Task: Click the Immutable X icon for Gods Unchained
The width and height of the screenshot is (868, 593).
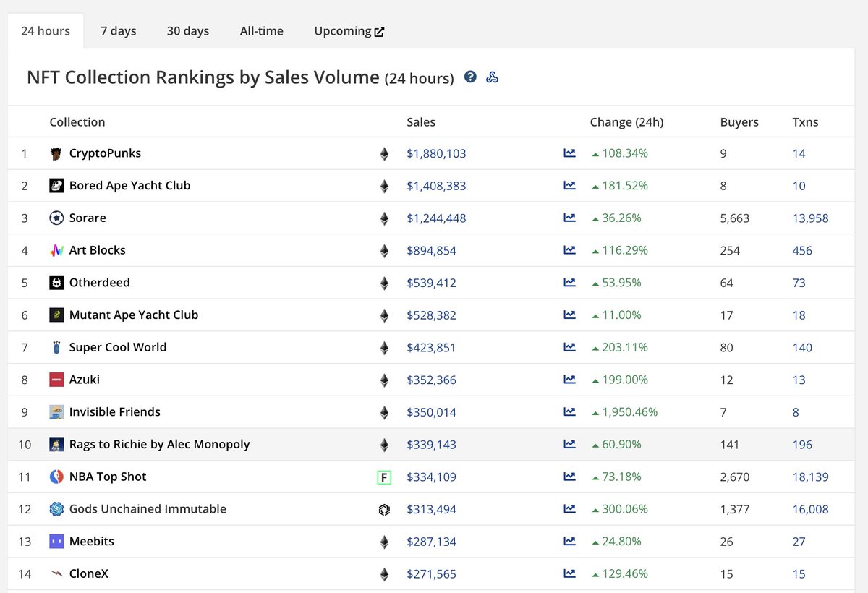Action: pyautogui.click(x=383, y=509)
